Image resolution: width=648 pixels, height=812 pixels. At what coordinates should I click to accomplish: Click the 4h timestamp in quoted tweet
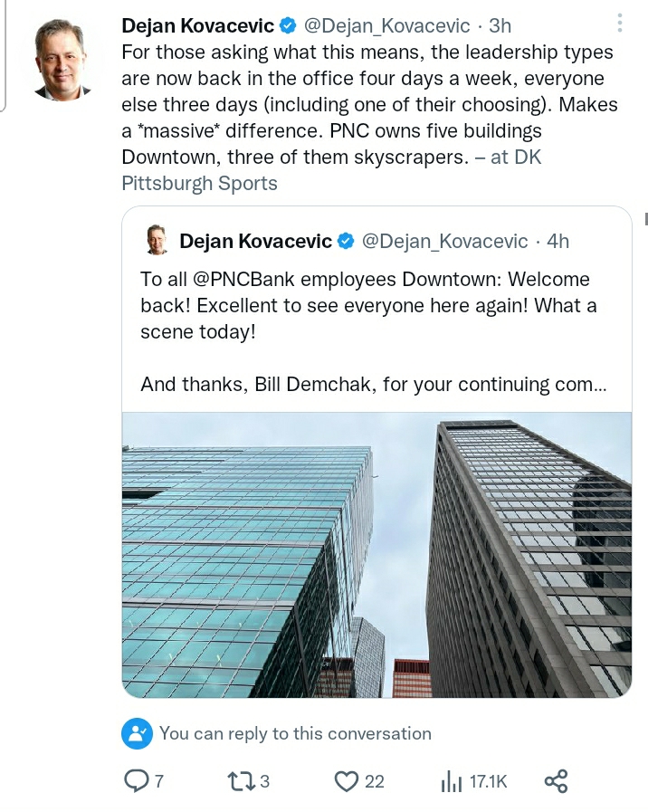tap(558, 241)
